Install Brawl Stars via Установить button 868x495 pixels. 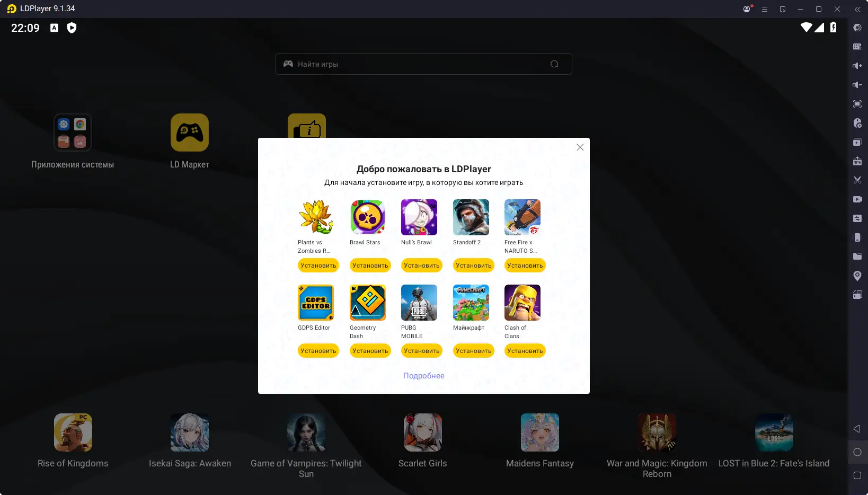click(370, 266)
